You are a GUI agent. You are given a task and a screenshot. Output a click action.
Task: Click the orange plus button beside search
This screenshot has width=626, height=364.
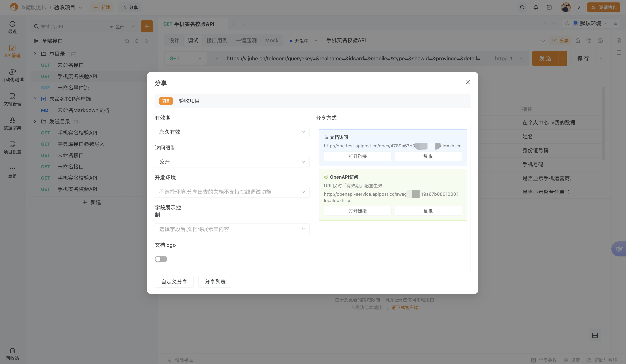pyautogui.click(x=147, y=26)
